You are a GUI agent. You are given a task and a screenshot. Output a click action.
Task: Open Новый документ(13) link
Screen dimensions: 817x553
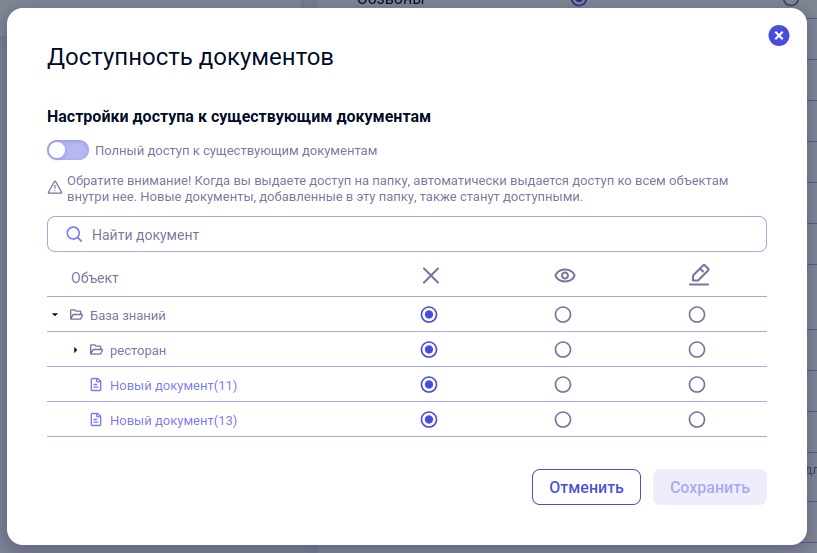point(174,421)
